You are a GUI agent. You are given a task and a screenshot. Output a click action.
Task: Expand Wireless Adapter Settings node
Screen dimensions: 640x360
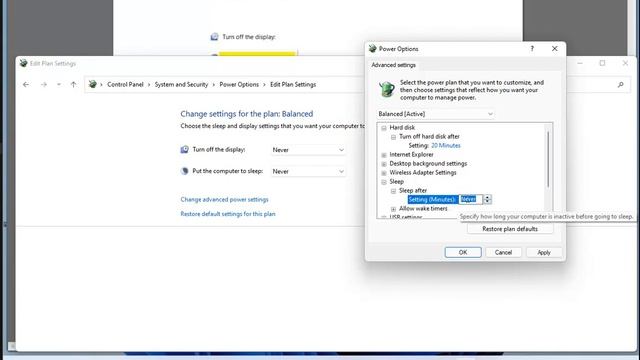384,173
